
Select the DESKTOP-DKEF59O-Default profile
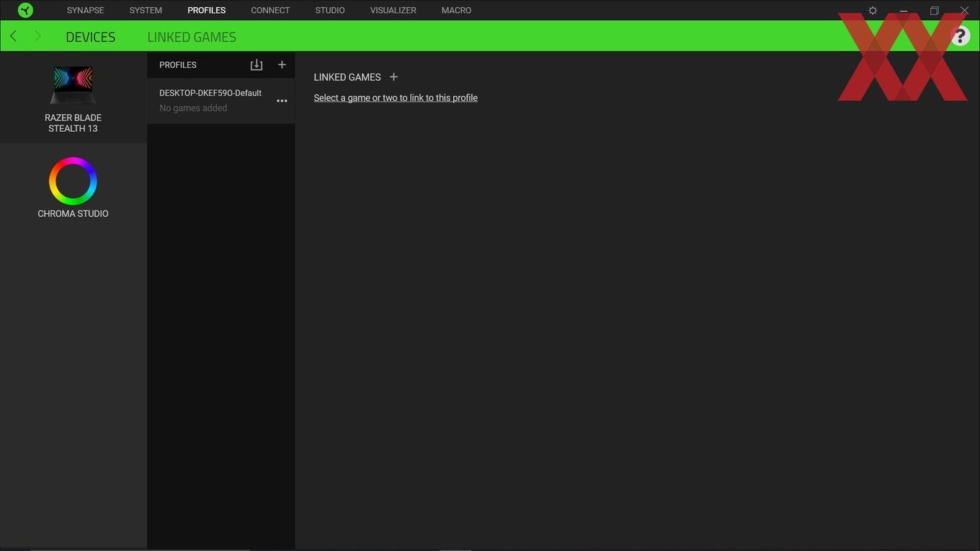[x=220, y=101]
